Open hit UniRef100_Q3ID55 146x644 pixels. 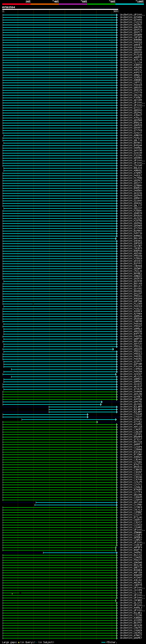click(x=131, y=620)
